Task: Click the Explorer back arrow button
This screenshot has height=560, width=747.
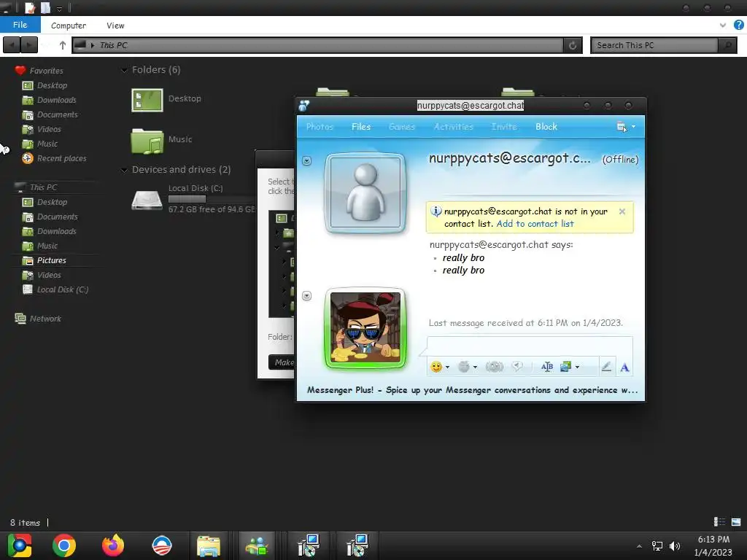Action: [x=12, y=45]
